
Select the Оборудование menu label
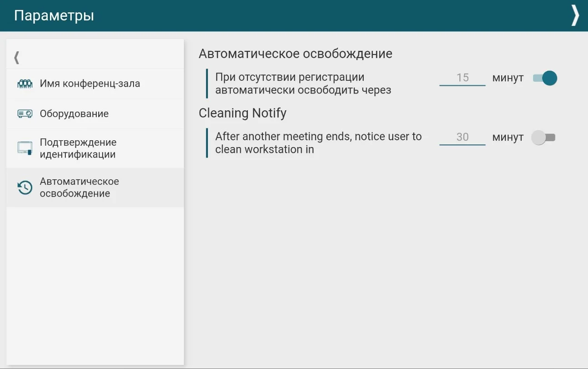74,113
